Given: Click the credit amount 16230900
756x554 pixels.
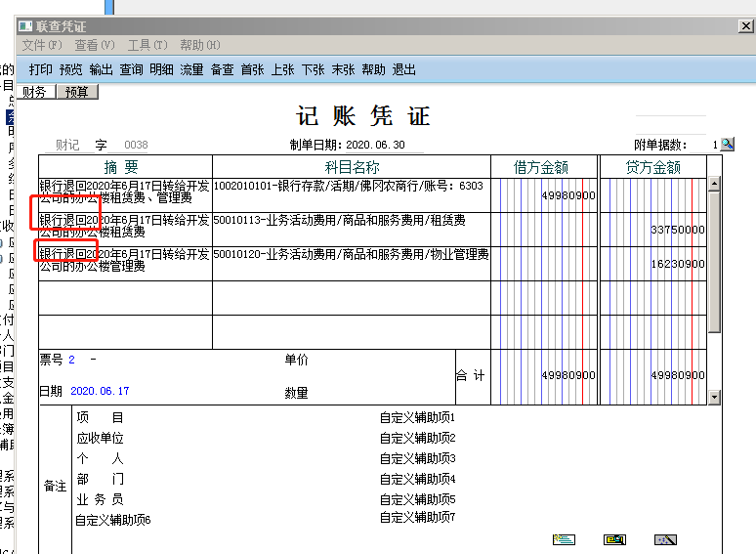Looking at the screenshot, I should [x=678, y=264].
